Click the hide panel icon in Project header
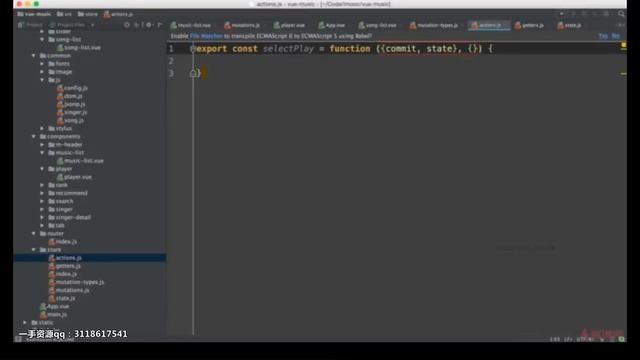Image resolution: width=640 pixels, height=360 pixels. (x=160, y=25)
